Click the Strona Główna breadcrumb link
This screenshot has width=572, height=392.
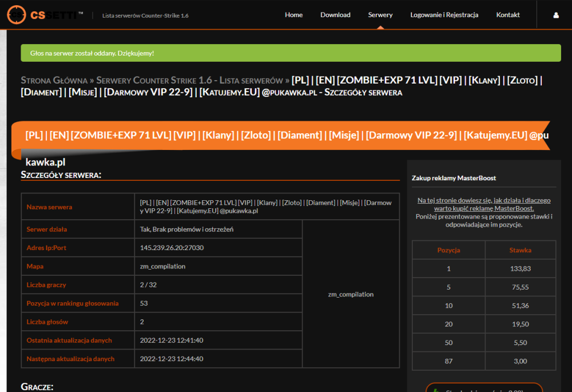coord(54,80)
